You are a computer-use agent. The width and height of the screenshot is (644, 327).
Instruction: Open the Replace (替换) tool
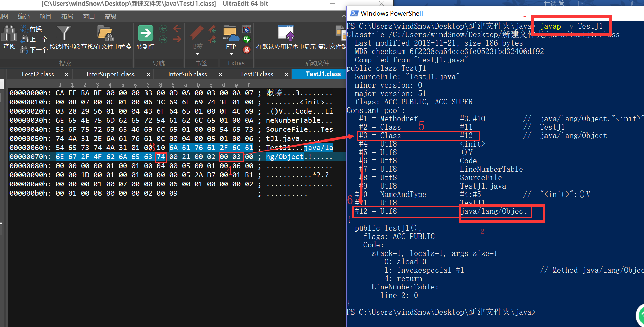pyautogui.click(x=31, y=29)
